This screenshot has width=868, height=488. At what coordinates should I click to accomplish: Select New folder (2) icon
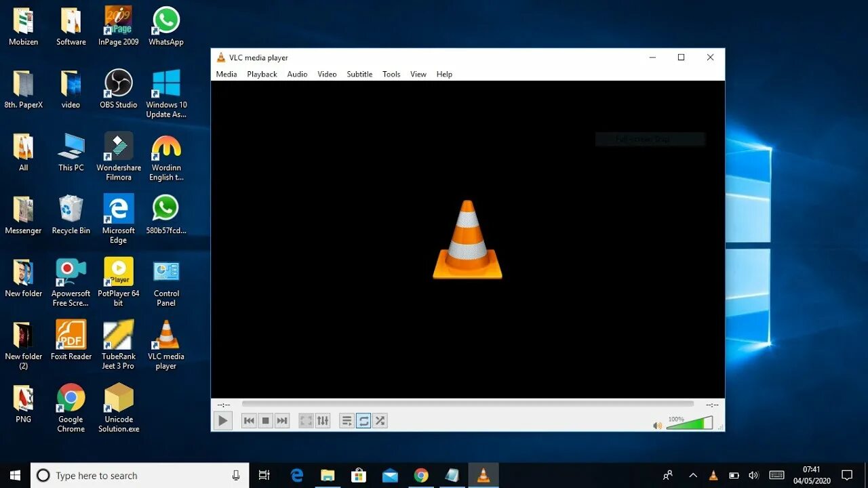point(24,346)
